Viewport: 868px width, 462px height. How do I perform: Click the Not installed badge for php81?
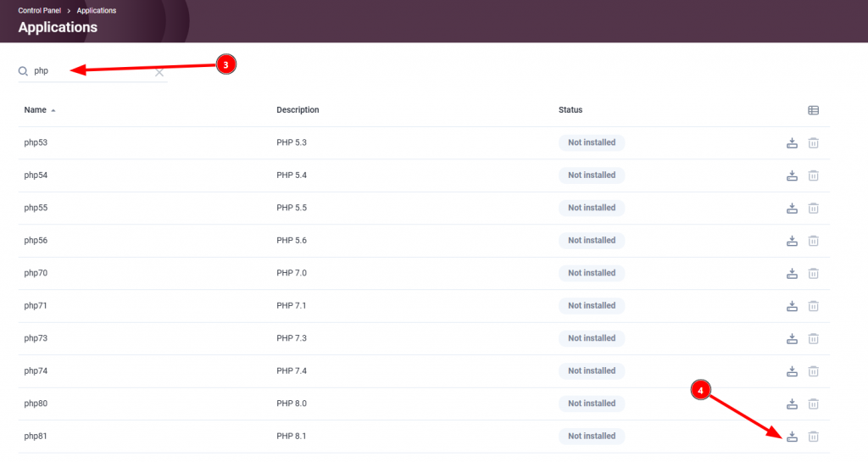pos(592,437)
